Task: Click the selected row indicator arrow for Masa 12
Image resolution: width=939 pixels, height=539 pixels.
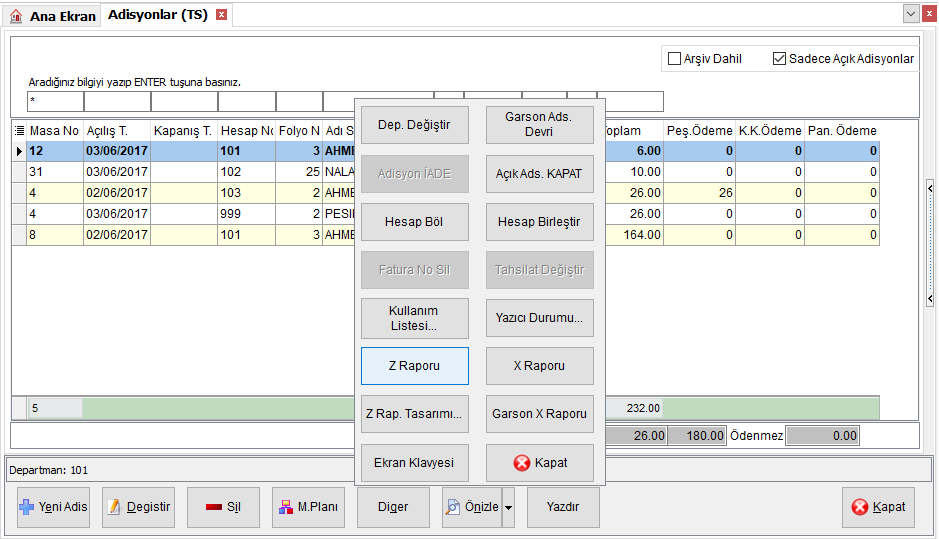Action: [x=19, y=152]
